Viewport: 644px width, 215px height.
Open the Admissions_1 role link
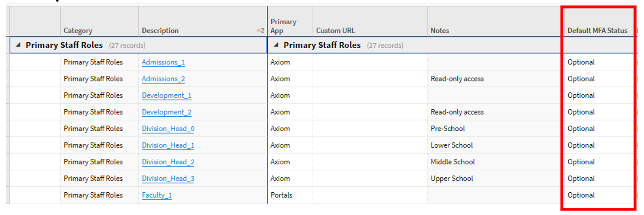point(163,62)
